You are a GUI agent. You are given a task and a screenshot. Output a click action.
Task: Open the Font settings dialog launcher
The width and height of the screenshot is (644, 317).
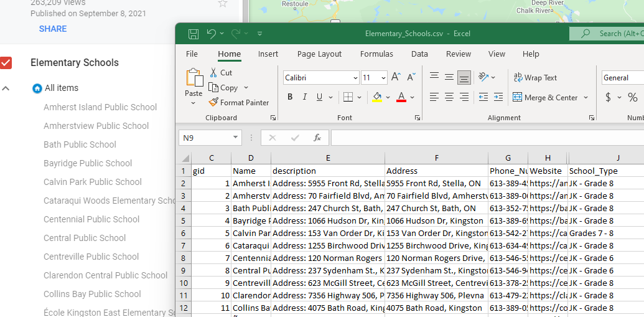tap(418, 118)
